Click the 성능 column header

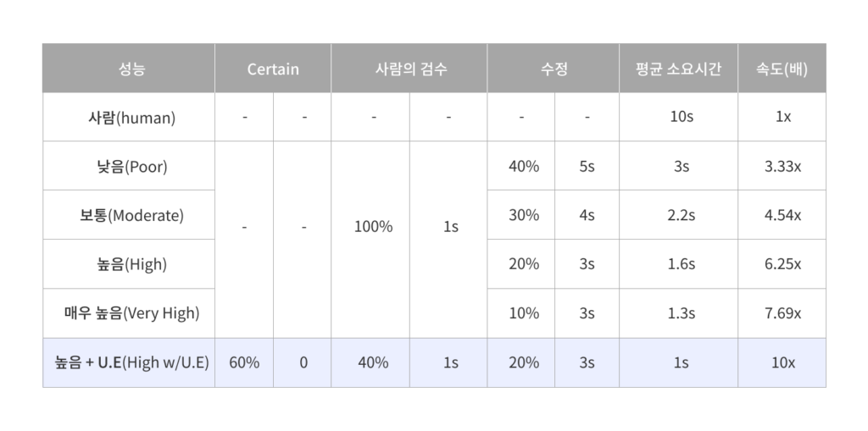point(129,69)
